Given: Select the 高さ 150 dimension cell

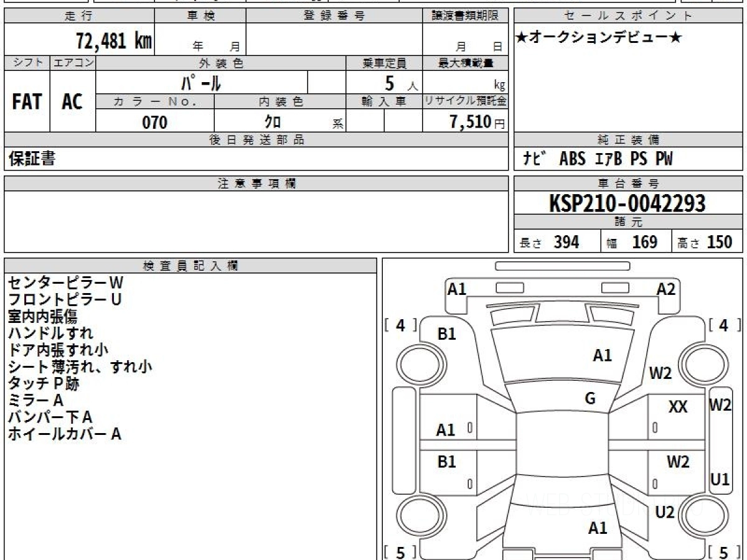Looking at the screenshot, I should tap(707, 241).
